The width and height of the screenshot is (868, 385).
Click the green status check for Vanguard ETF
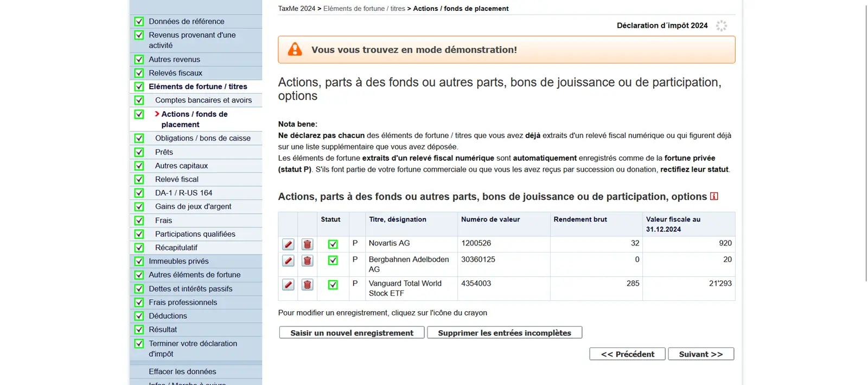333,285
